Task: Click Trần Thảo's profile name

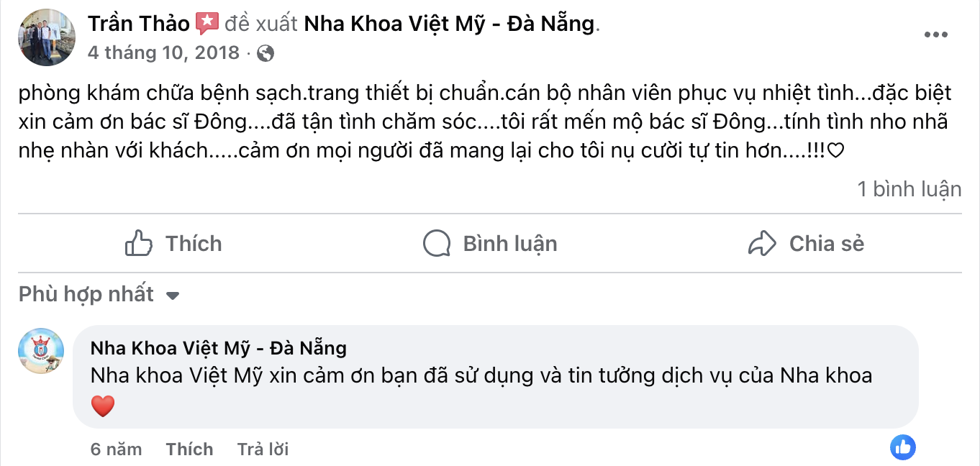Action: (138, 22)
